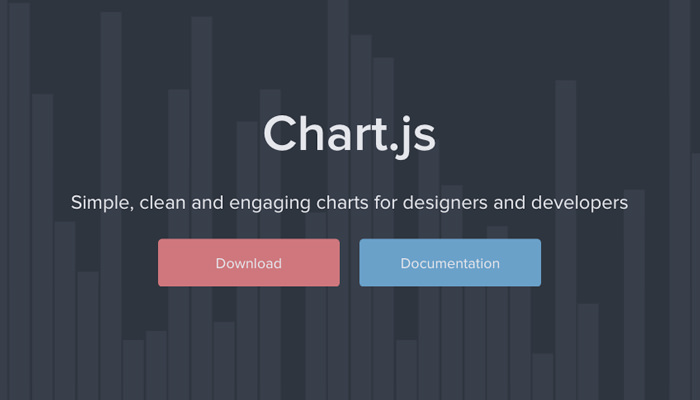The width and height of the screenshot is (700, 400).
Task: Open the blue Documentation button
Action: pyautogui.click(x=450, y=263)
